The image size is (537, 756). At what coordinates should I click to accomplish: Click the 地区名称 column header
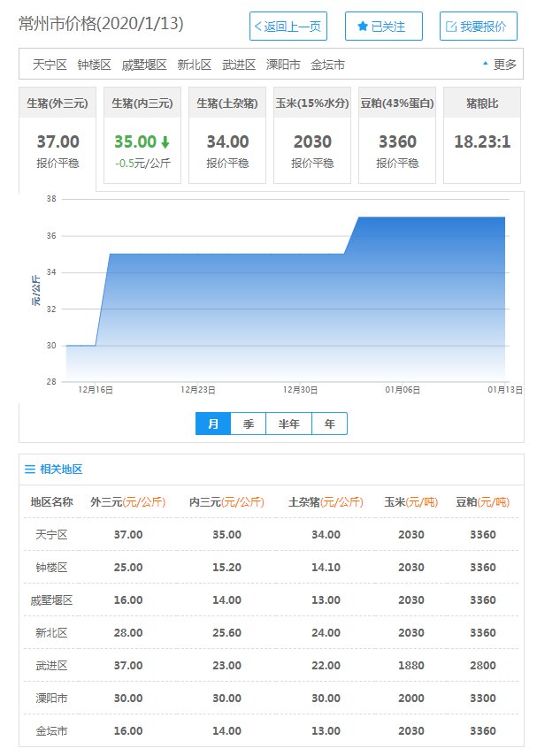(x=51, y=502)
